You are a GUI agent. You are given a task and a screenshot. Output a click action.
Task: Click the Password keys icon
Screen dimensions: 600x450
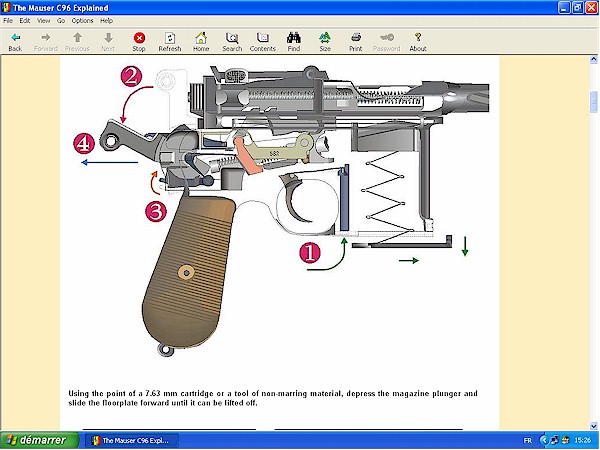tap(386, 38)
